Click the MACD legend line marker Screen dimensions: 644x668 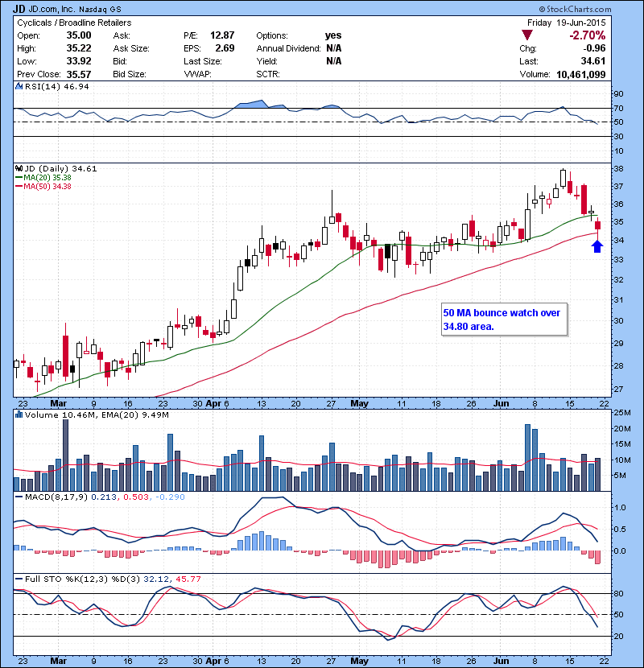click(19, 497)
